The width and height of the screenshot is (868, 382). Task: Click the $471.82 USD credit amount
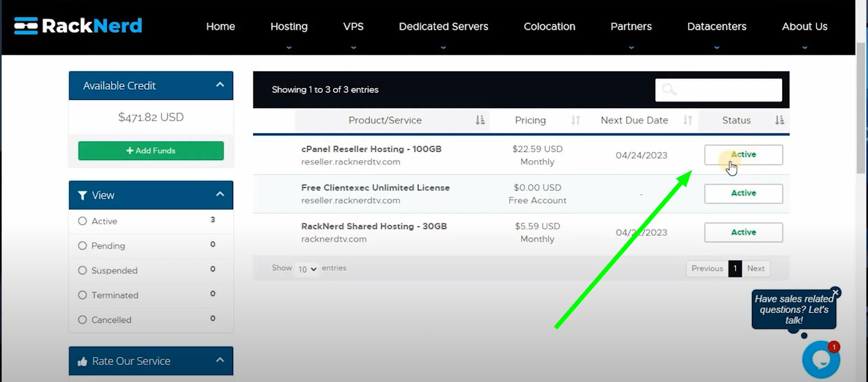click(151, 117)
